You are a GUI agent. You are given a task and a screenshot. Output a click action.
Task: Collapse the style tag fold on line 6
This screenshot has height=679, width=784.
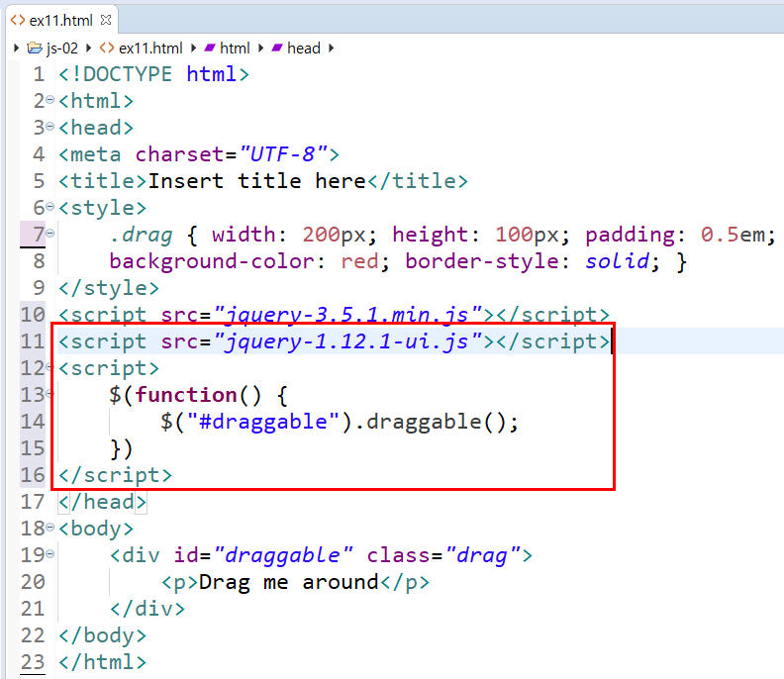(x=50, y=206)
